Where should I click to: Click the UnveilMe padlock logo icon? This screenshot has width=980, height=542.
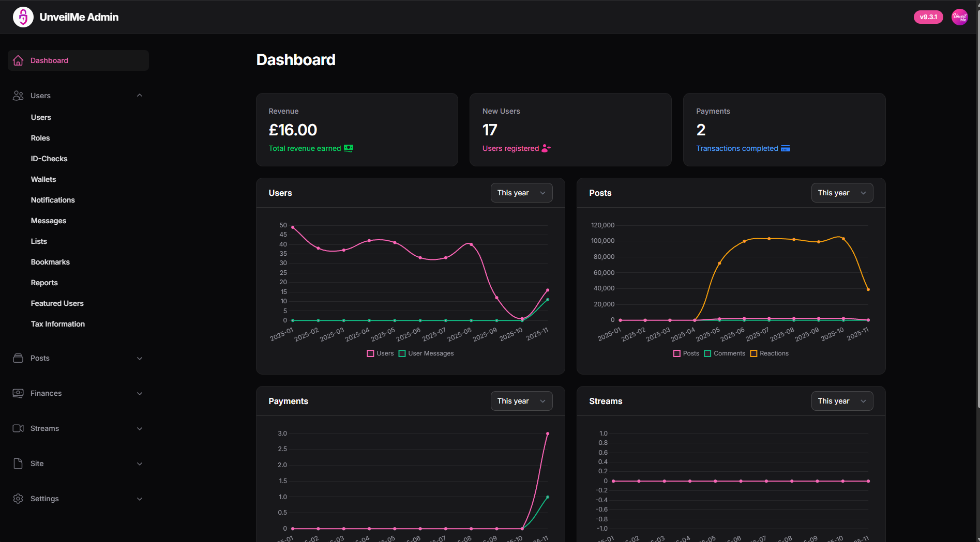point(23,17)
